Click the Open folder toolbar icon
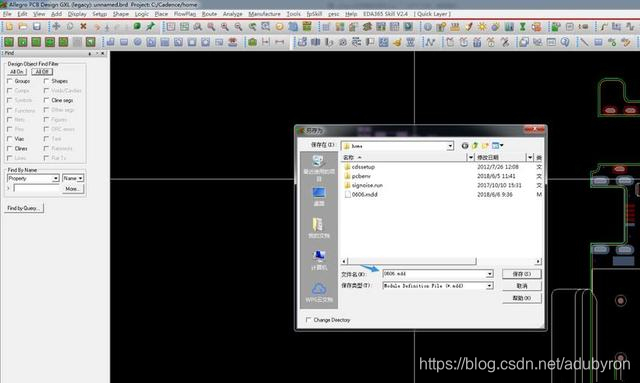 tap(23, 27)
